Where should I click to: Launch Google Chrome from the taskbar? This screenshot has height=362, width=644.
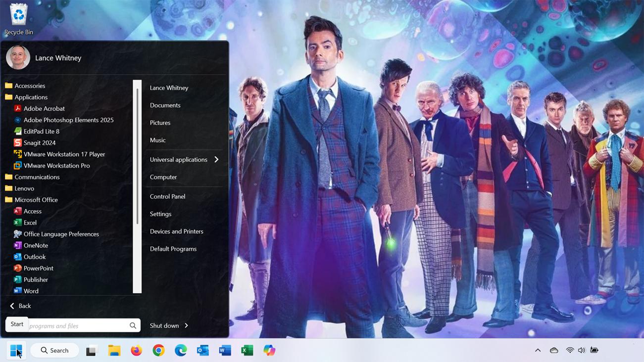point(158,351)
